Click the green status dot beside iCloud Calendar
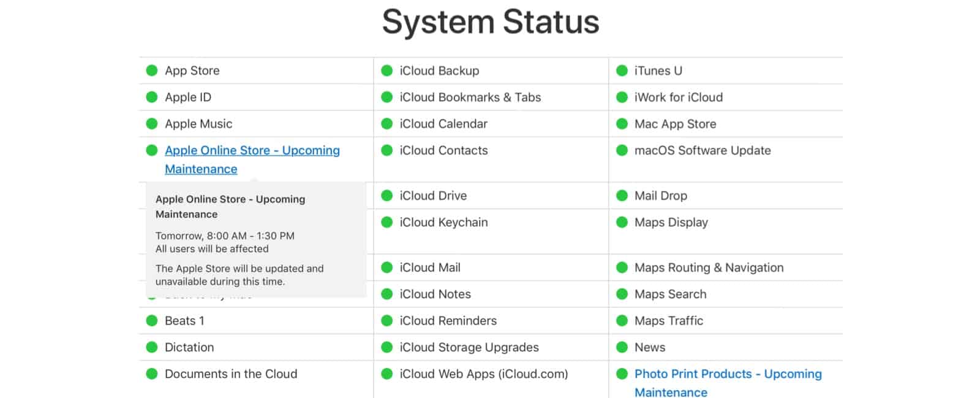Viewport: 980px width, 398px height. pyautogui.click(x=387, y=124)
